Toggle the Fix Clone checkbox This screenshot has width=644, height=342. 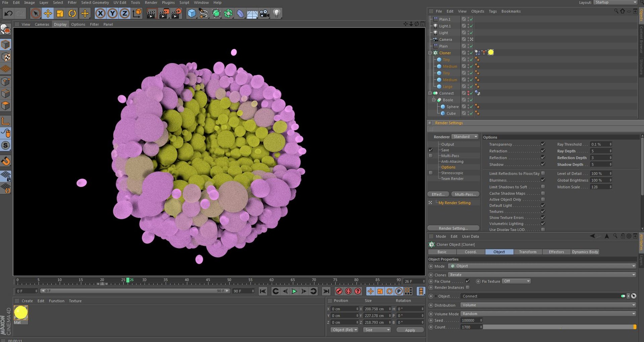468,281
